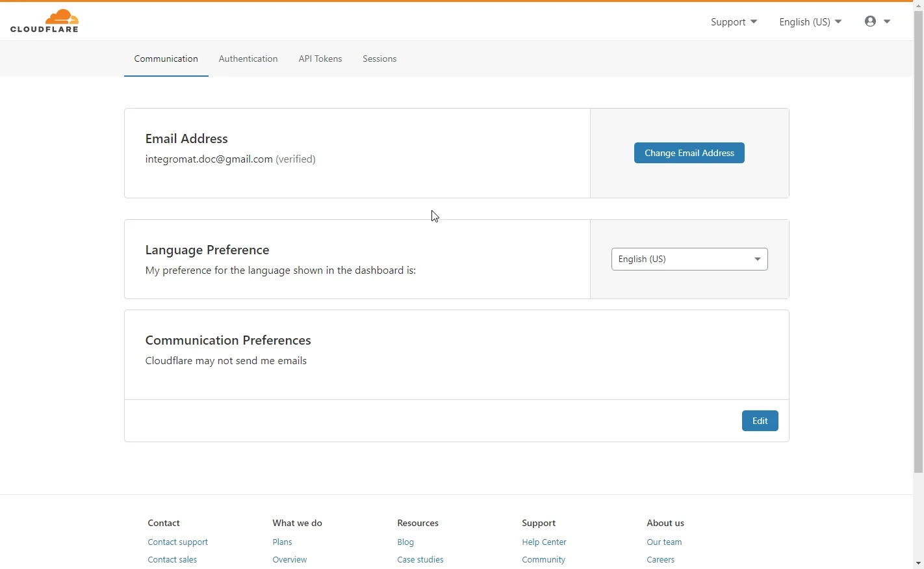The width and height of the screenshot is (924, 569).
Task: Open the Contact sales link
Action: pyautogui.click(x=172, y=560)
